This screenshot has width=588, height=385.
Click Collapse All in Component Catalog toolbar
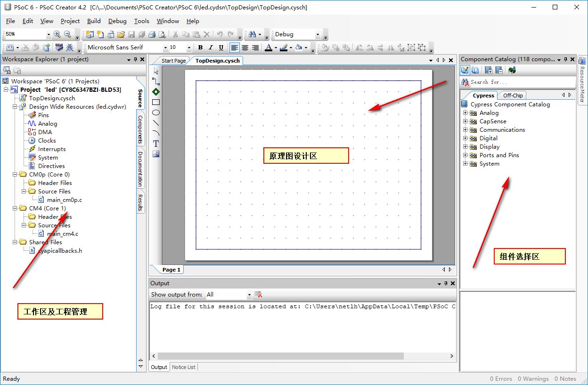499,70
